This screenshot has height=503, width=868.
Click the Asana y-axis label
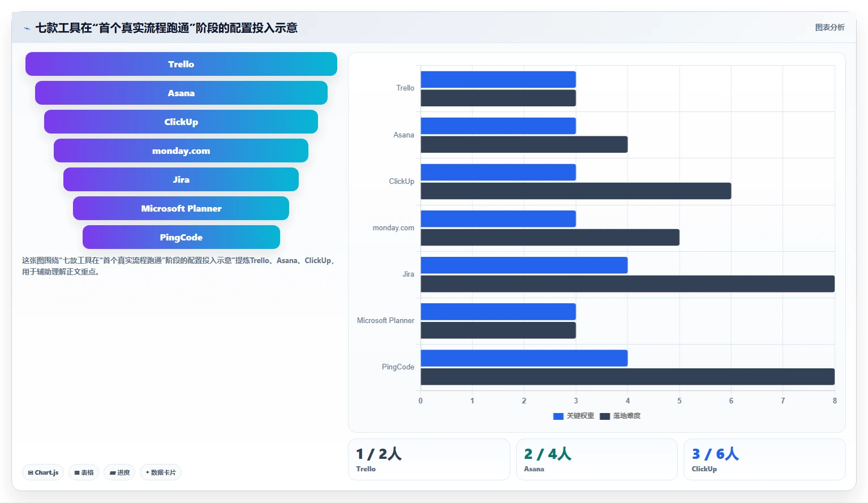pyautogui.click(x=403, y=135)
